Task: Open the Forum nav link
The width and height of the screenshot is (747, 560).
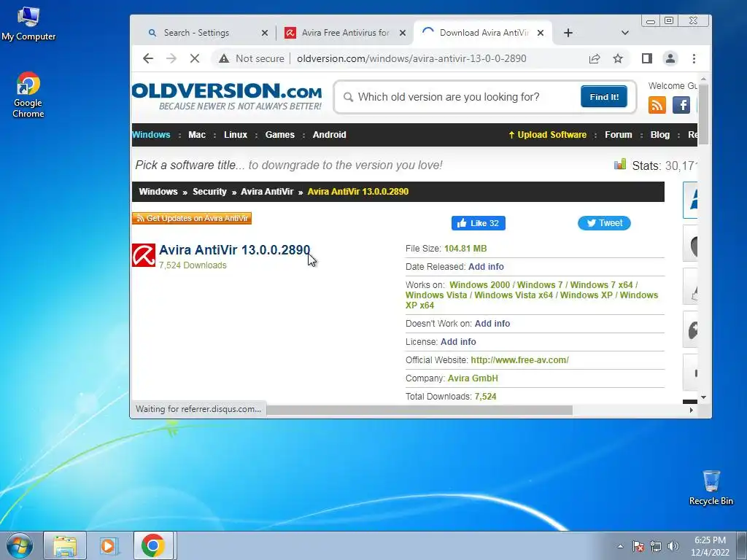Action: (x=619, y=135)
